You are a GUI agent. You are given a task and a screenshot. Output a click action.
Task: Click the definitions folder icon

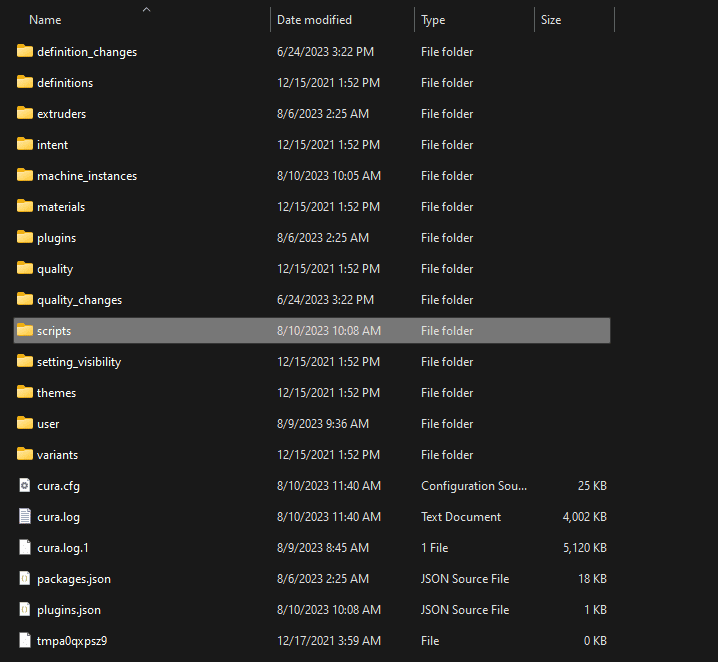(25, 82)
